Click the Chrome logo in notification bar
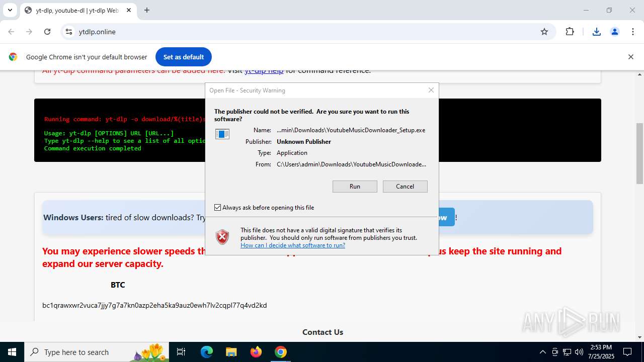 tap(13, 57)
